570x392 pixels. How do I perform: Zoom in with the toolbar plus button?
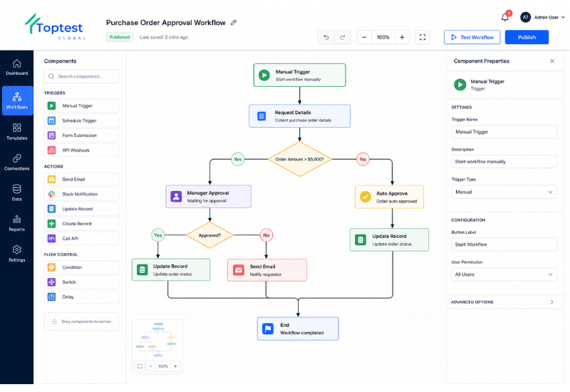(x=402, y=37)
